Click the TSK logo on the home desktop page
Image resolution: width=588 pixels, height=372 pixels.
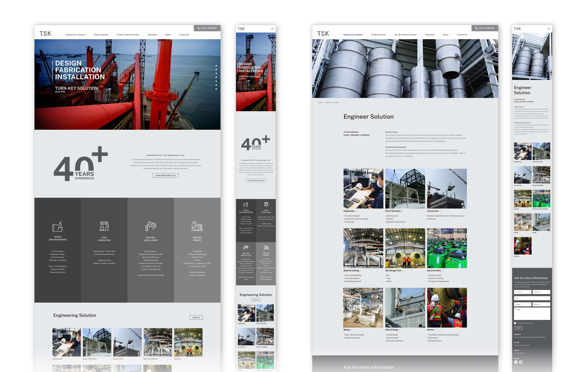pyautogui.click(x=46, y=34)
